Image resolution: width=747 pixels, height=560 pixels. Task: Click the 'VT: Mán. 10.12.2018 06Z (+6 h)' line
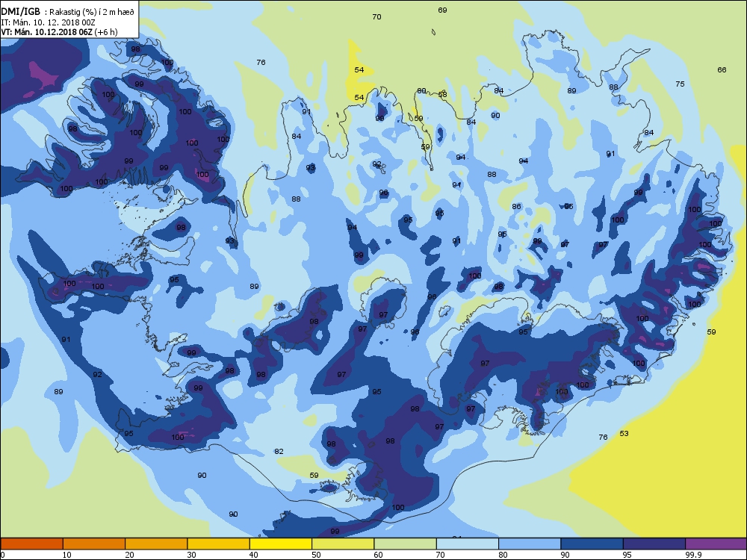(x=59, y=32)
